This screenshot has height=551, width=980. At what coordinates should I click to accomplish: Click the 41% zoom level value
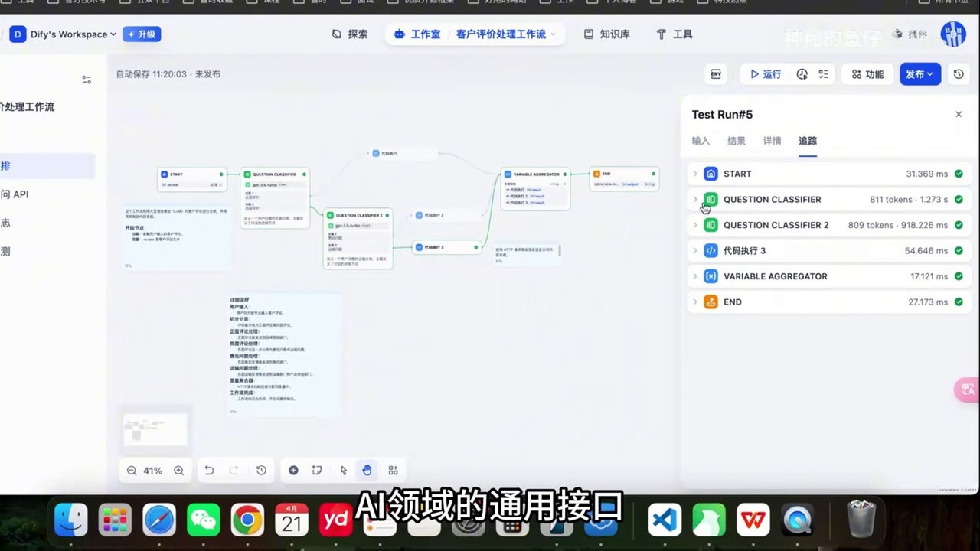tap(153, 471)
